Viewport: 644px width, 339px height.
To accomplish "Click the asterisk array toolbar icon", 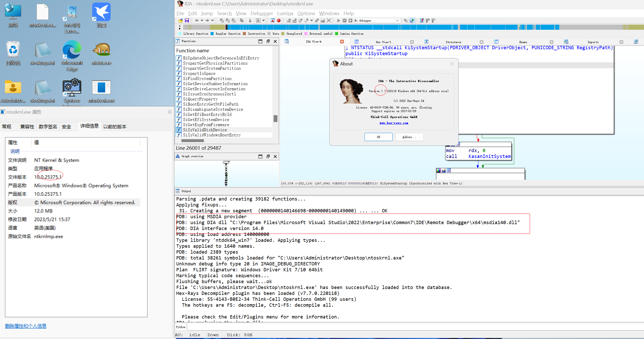I will tap(317, 21).
